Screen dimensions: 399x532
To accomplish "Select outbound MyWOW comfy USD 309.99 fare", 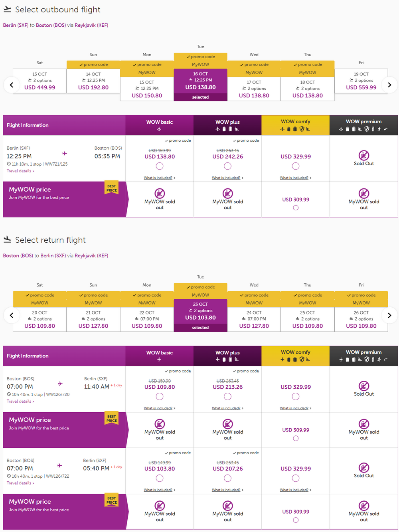I will coord(296,208).
